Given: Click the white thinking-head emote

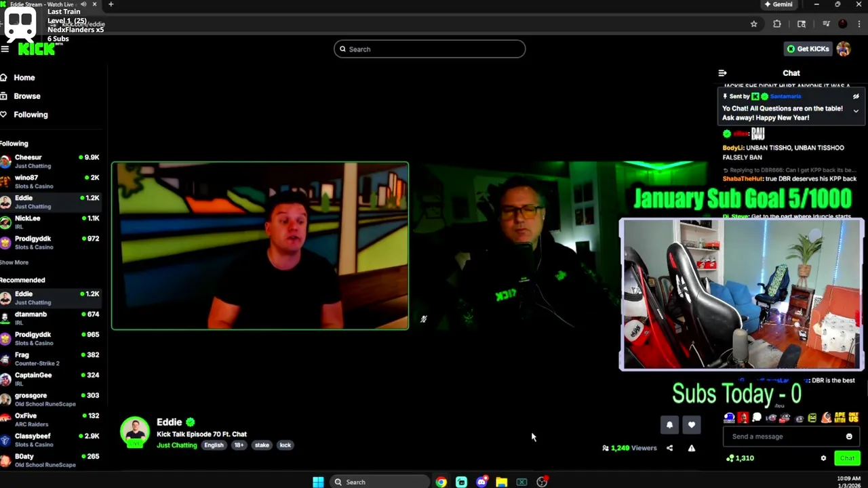Looking at the screenshot, I should pyautogui.click(x=757, y=418).
